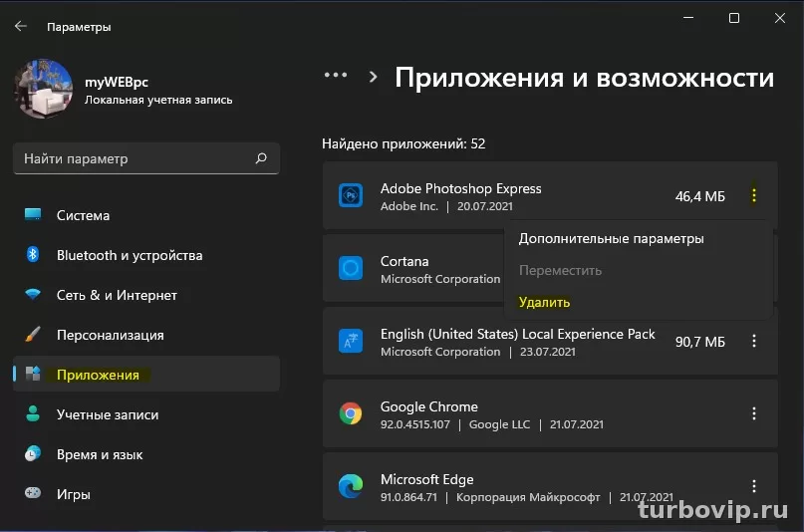This screenshot has height=532, width=804.
Task: Click the Cortana app icon
Action: 351,268
